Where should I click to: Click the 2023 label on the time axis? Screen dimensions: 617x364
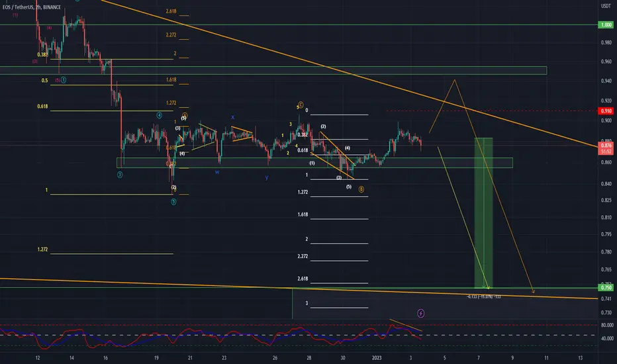point(377,357)
